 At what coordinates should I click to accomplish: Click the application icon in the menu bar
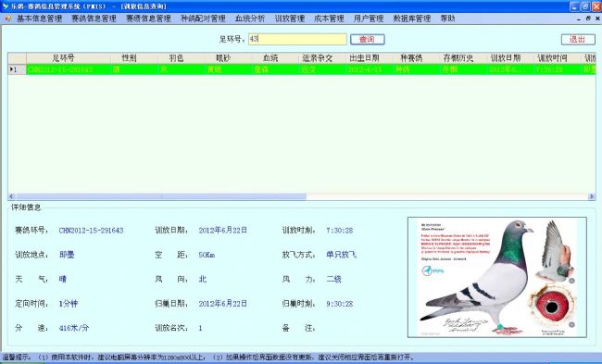coord(8,19)
